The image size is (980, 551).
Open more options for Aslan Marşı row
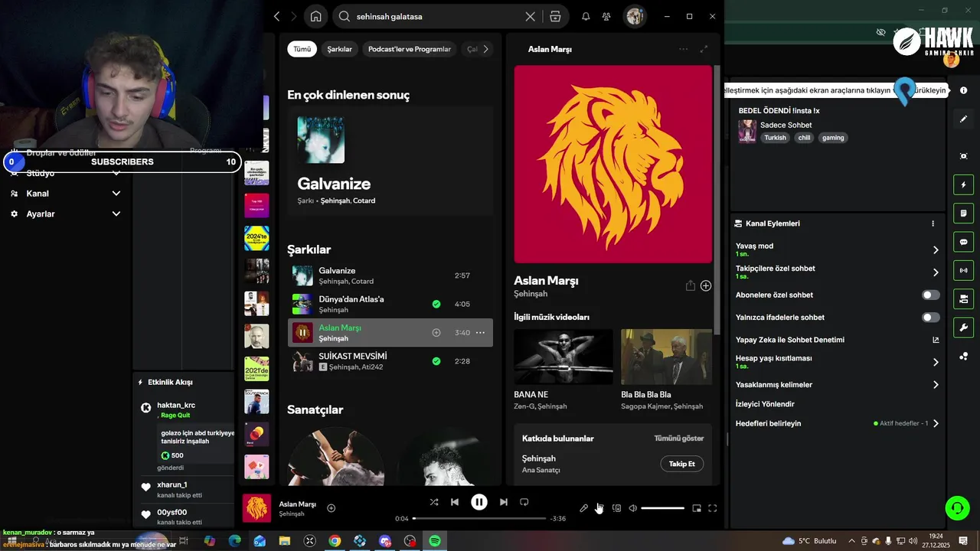[x=480, y=333]
